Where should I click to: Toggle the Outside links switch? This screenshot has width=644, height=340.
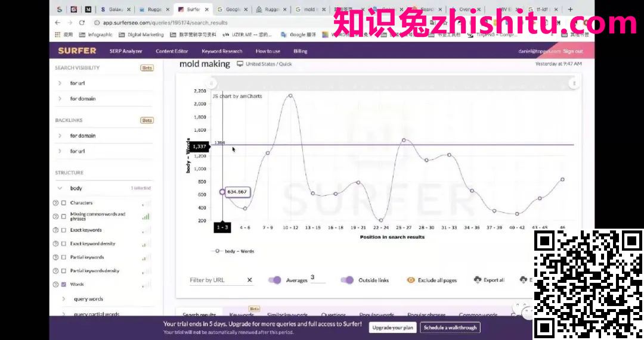[347, 280]
